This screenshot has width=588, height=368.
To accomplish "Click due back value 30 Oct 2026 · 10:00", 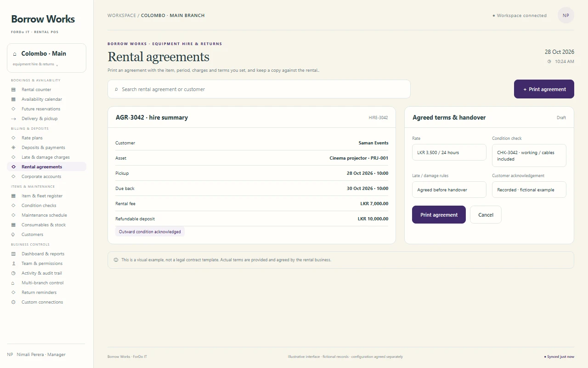I will 367,189.
